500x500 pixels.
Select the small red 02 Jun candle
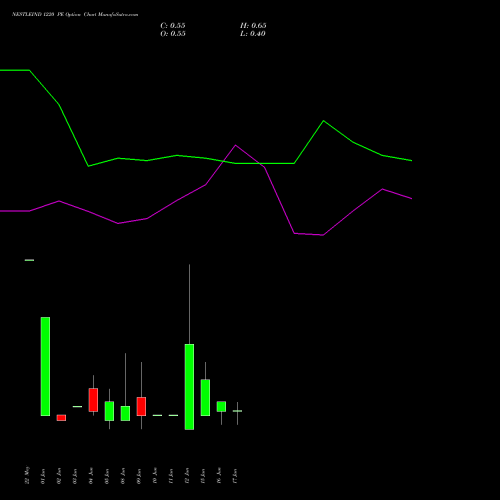[x=61, y=418]
